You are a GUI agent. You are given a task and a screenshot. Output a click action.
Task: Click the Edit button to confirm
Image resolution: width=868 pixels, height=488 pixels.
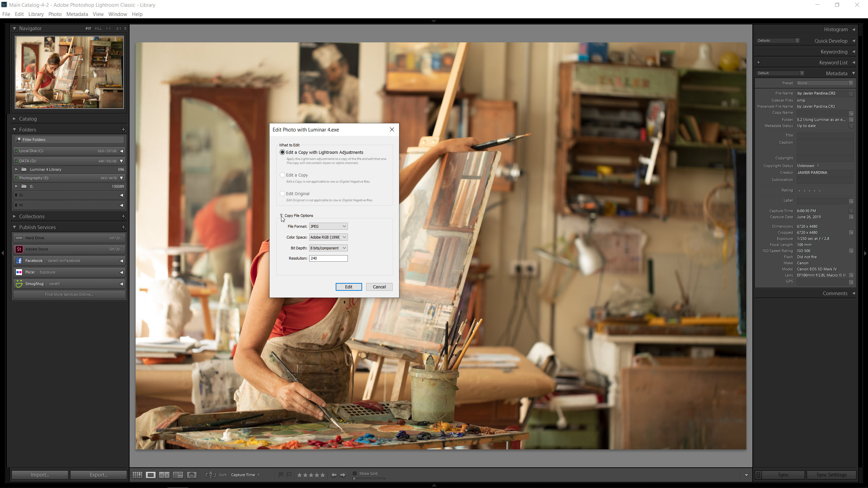coord(349,287)
